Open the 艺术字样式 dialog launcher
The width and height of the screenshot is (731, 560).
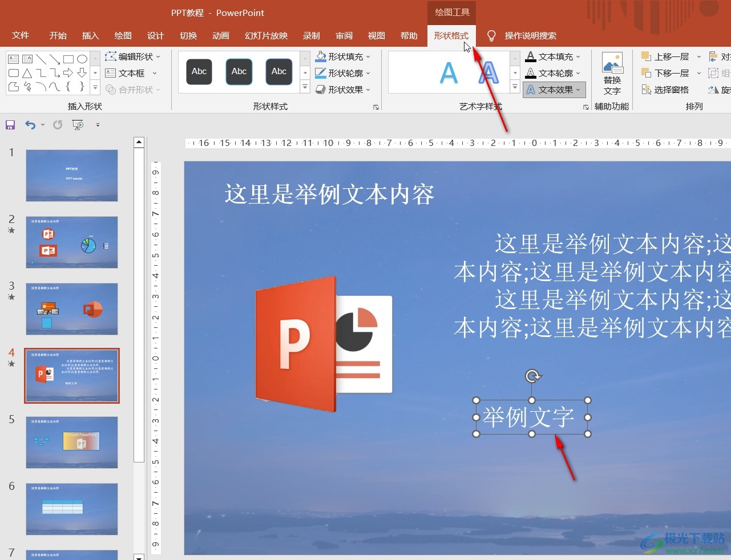(586, 107)
